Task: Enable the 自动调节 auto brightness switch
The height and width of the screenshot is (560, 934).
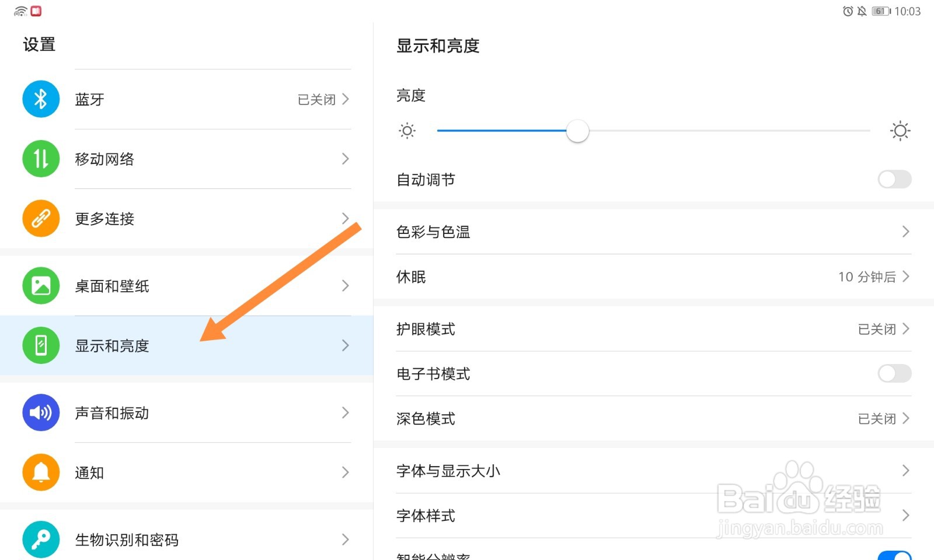Action: pos(894,179)
